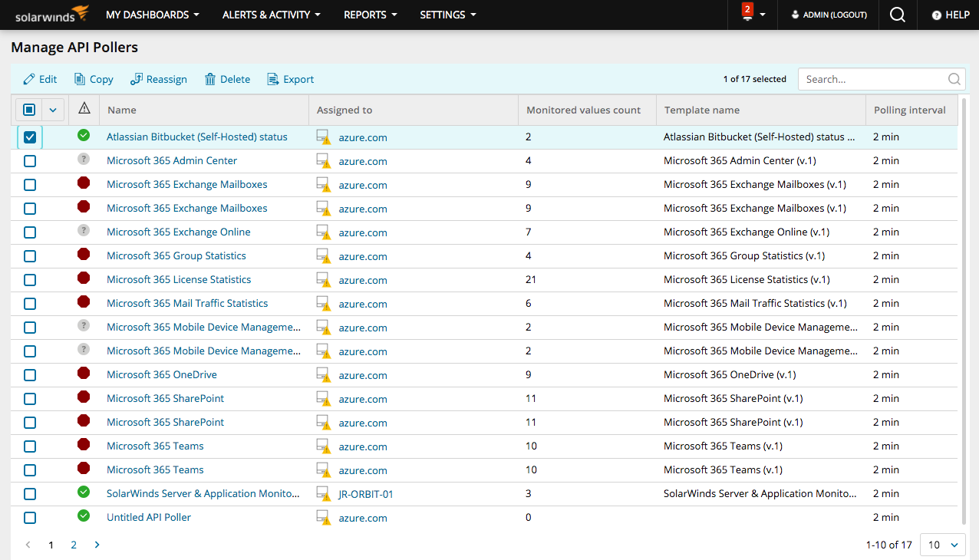Open Microsoft 365 OneDrive poller link
The height and width of the screenshot is (560, 979).
(162, 374)
